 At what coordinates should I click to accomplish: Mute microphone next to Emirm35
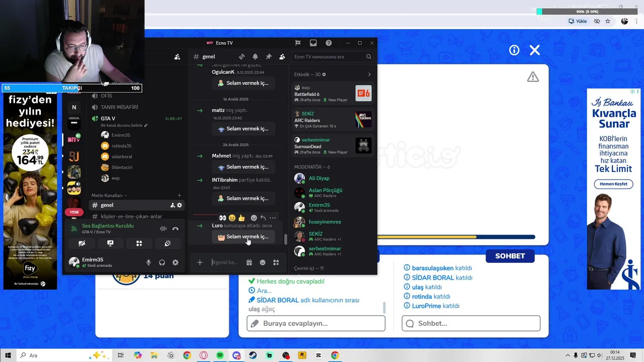[148, 262]
